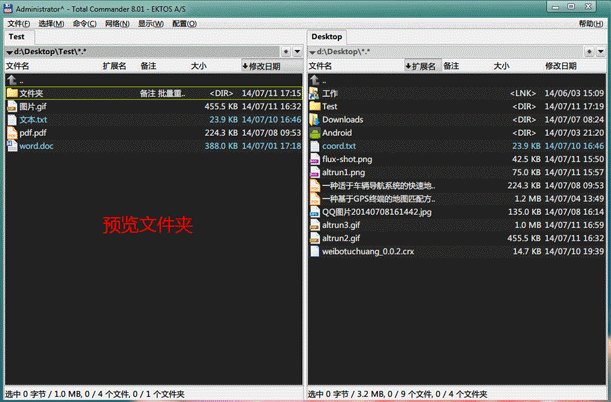Go up via left panel parent directory arrow
The height and width of the screenshot is (402, 611).
[11, 80]
